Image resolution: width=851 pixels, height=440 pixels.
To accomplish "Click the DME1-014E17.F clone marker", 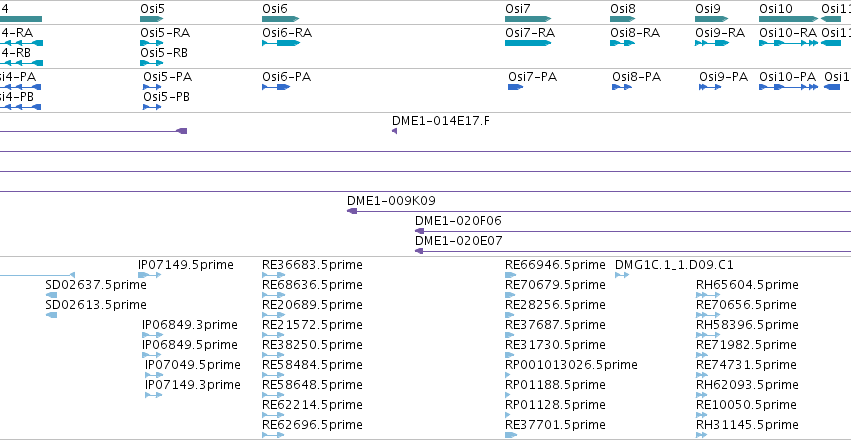I will pos(395,131).
